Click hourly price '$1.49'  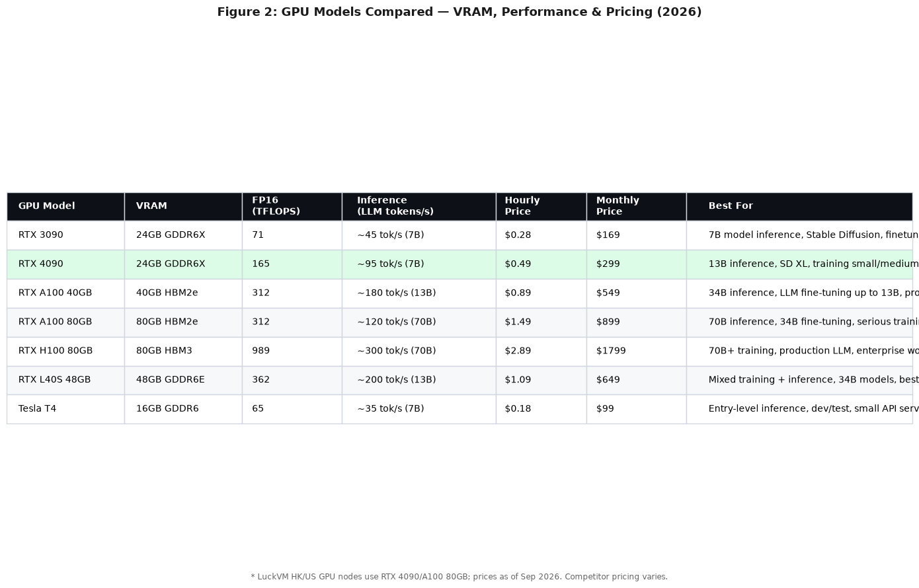(x=541, y=322)
